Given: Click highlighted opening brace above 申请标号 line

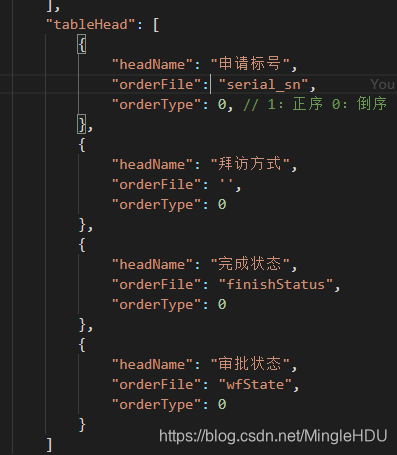Looking at the screenshot, I should click(x=82, y=45).
